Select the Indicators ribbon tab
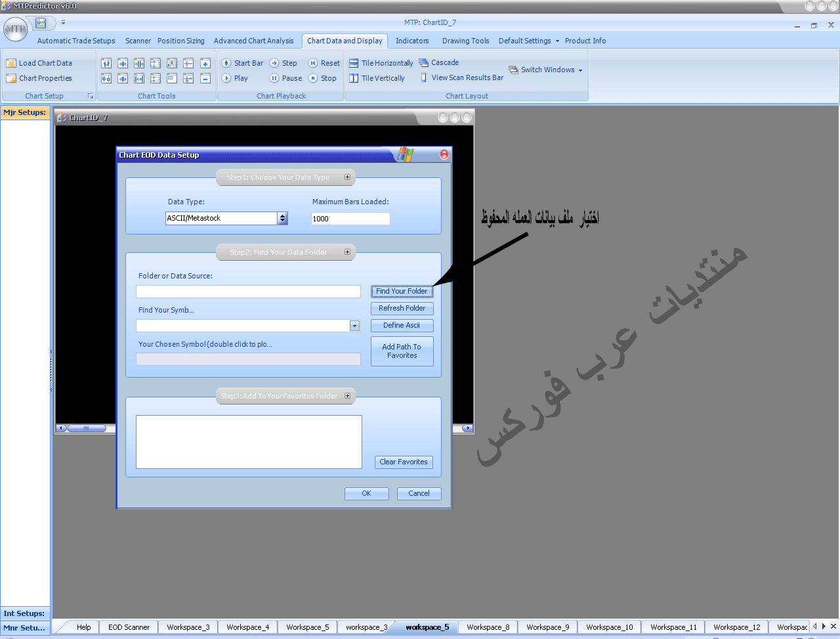Viewport: 840px width, 639px height. coord(412,41)
